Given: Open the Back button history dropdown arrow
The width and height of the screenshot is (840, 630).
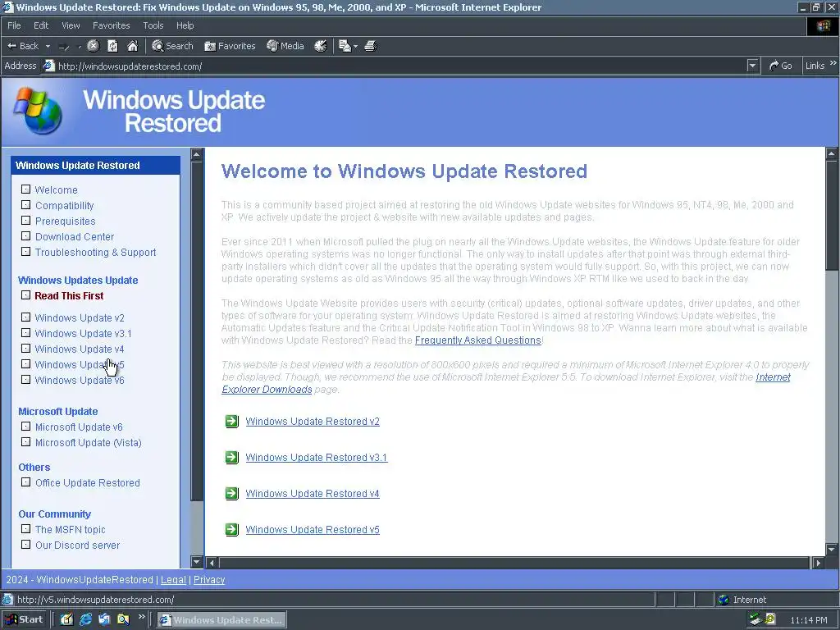Looking at the screenshot, I should coord(48,46).
